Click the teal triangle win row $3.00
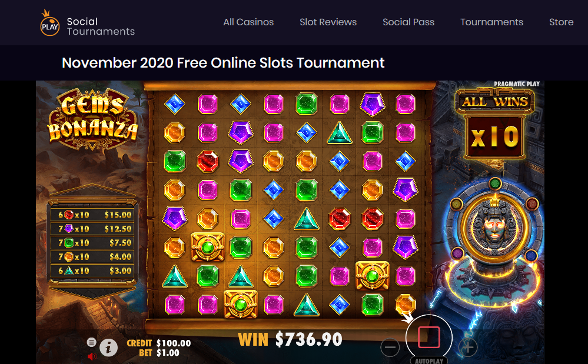Viewport: 588px width, 364px height. click(92, 271)
